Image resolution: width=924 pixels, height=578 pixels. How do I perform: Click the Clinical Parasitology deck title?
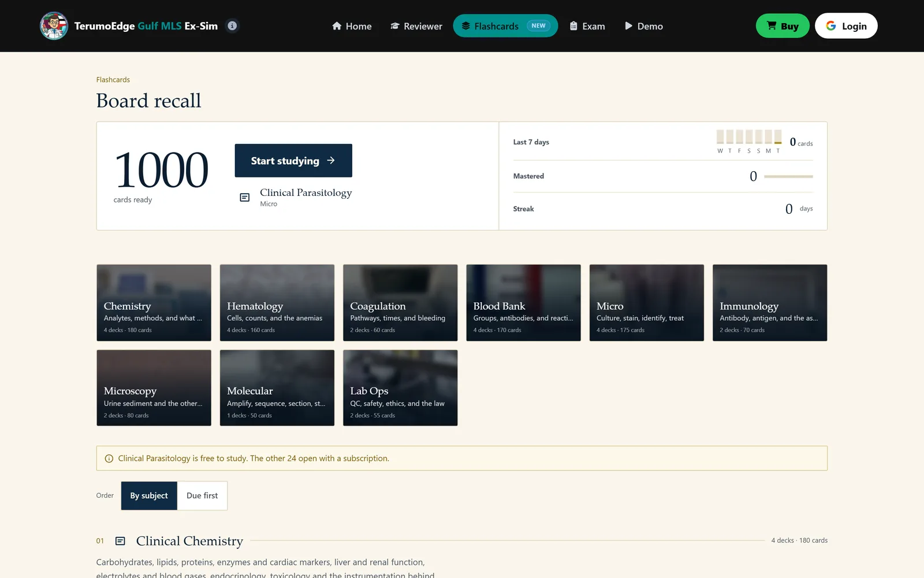tap(305, 192)
